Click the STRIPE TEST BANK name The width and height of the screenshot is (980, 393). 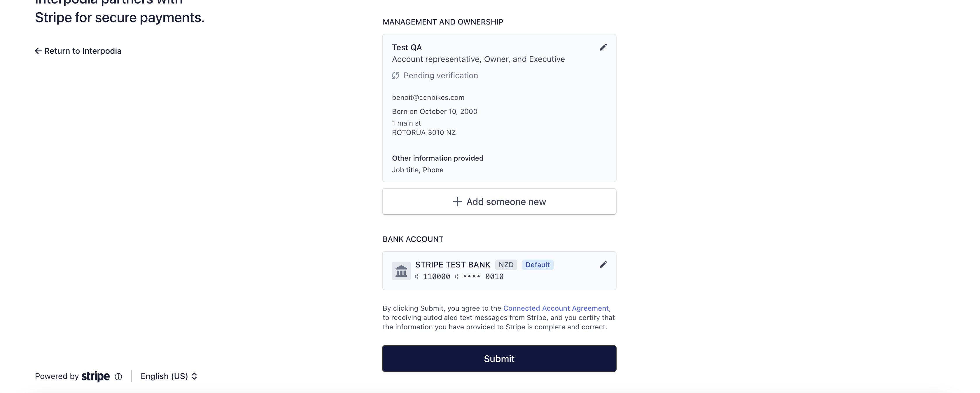pyautogui.click(x=453, y=265)
